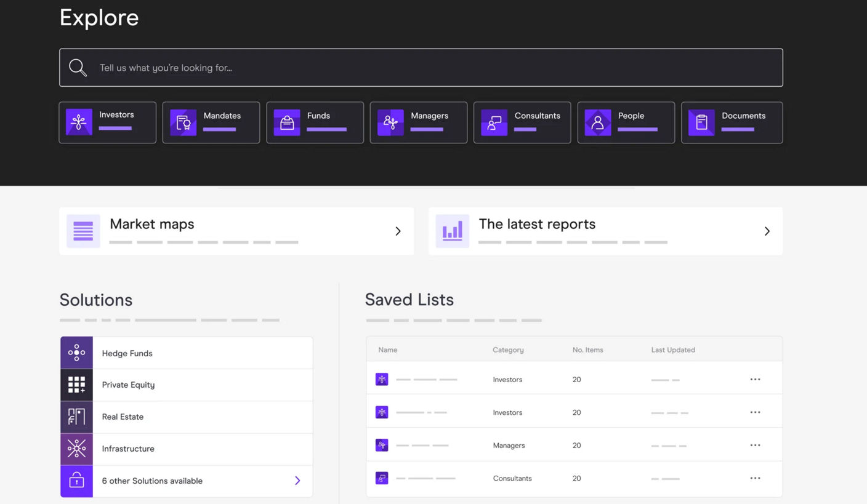Expand The latest reports chevron arrow
Screen dimensions: 867x504
767,231
